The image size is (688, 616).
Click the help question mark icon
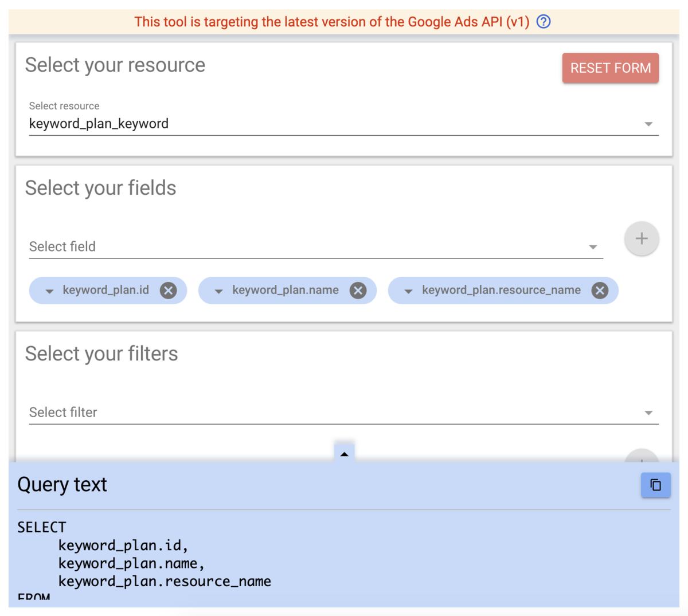(x=544, y=22)
